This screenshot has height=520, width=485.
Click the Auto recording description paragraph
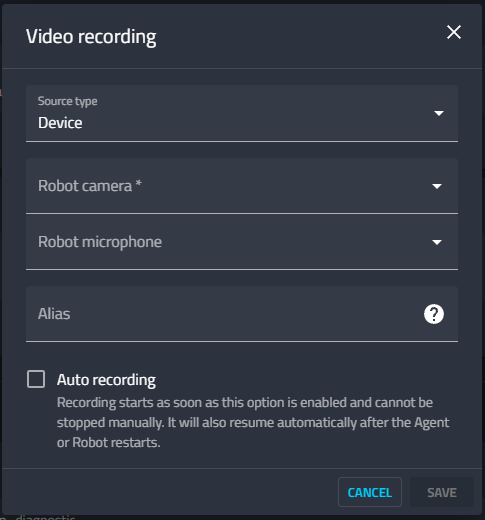pos(253,422)
